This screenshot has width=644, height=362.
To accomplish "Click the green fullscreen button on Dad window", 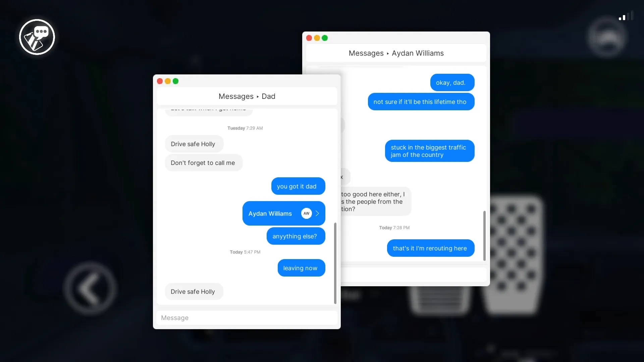I will [x=176, y=80].
